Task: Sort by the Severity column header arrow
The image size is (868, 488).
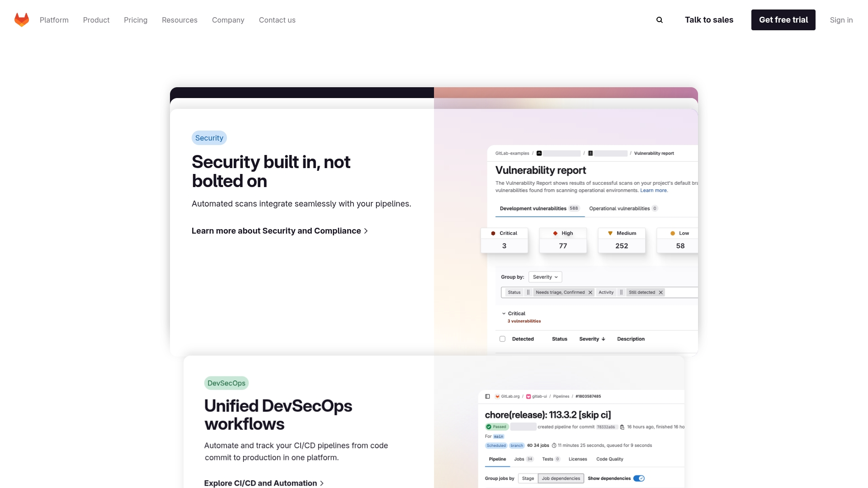Action: click(603, 339)
